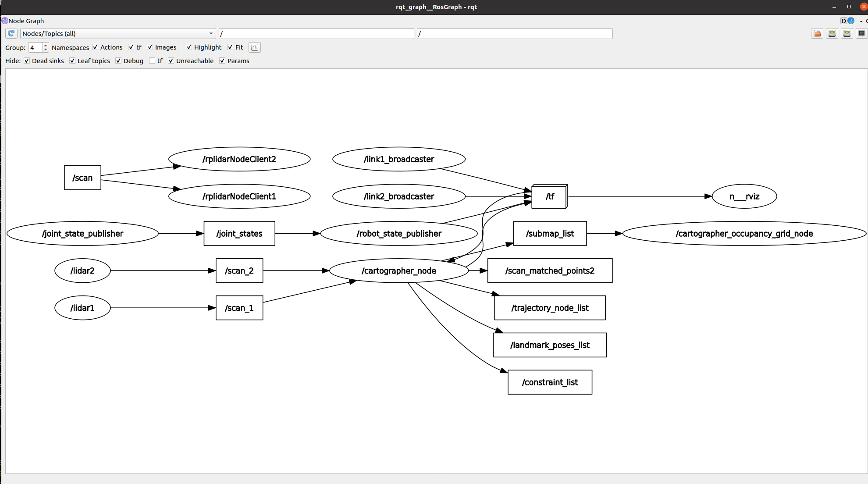Click the save as DOT graph icon
The width and height of the screenshot is (868, 484).
pyautogui.click(x=832, y=33)
